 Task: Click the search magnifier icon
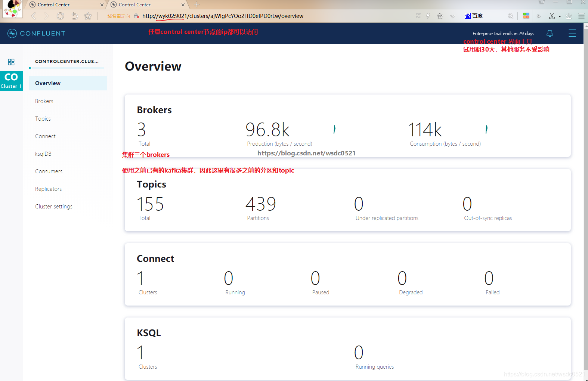[x=510, y=16]
